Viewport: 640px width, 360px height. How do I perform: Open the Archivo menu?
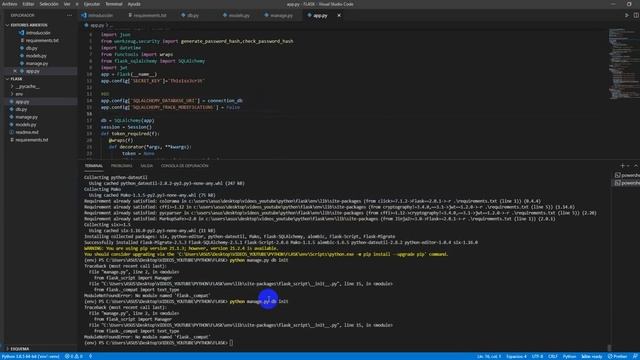click(x=10, y=4)
